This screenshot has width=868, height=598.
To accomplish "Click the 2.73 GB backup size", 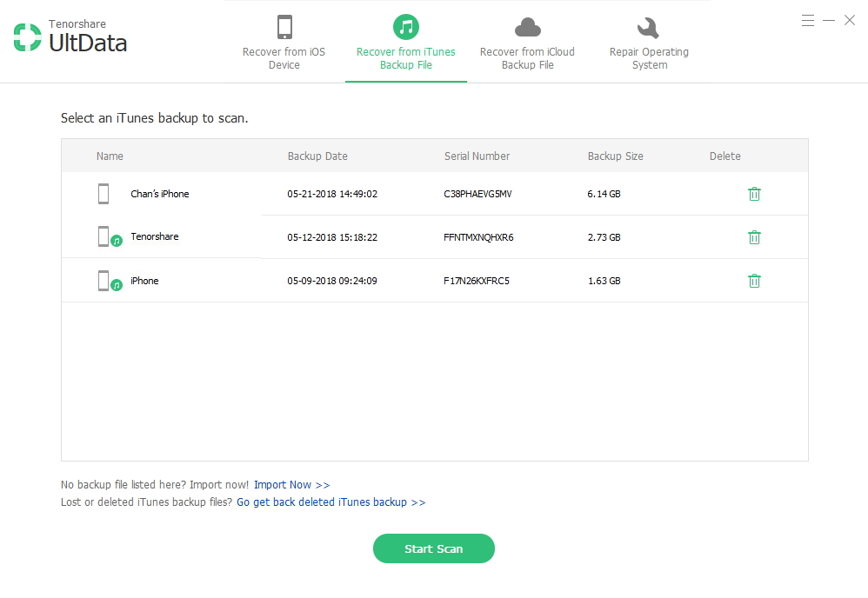I will (604, 237).
